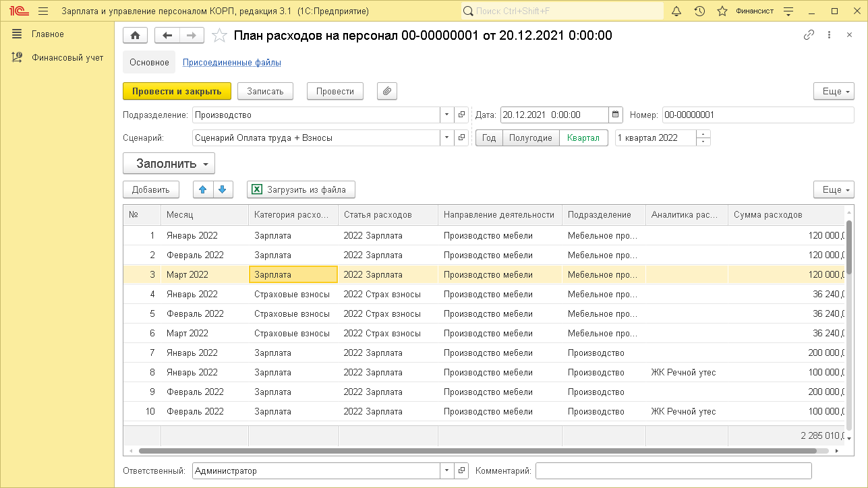
Task: Select ЖК Речной утес in row 10
Action: click(x=687, y=412)
